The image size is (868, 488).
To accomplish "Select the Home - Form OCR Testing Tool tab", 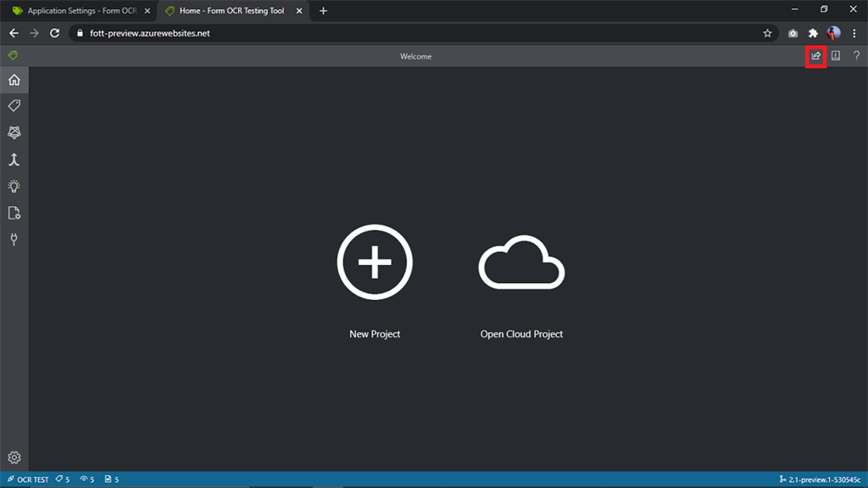I will (x=232, y=11).
